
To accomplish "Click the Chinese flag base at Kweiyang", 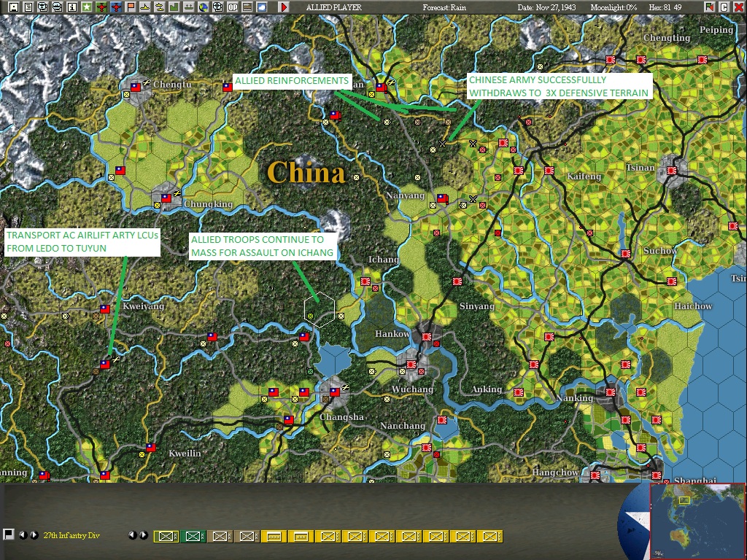I will [105, 308].
